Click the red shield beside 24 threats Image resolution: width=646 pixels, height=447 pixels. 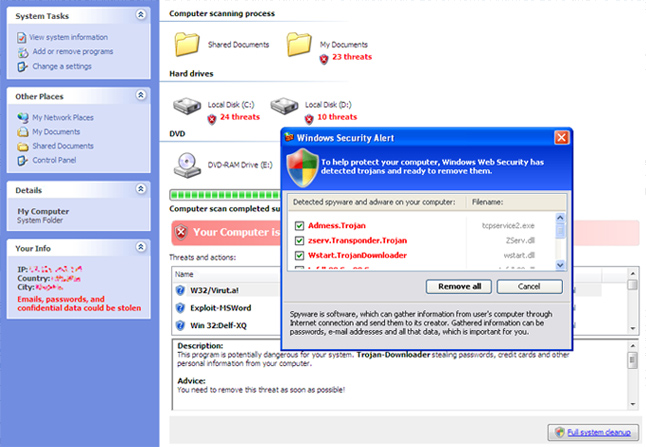(212, 119)
